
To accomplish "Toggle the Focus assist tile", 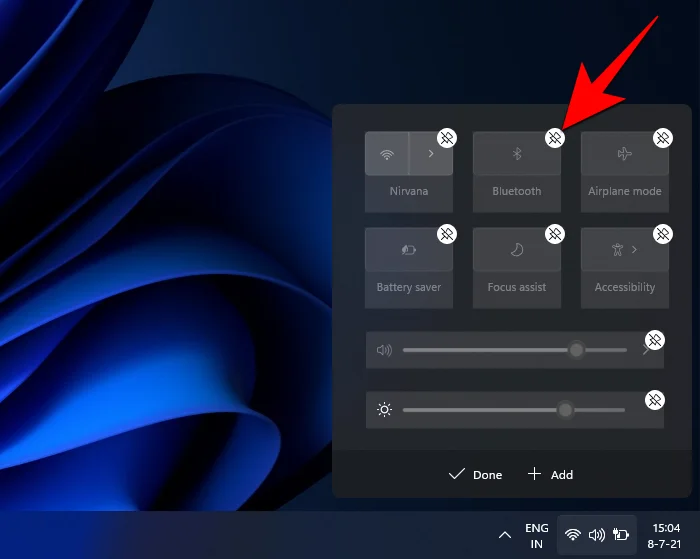I will click(x=517, y=250).
